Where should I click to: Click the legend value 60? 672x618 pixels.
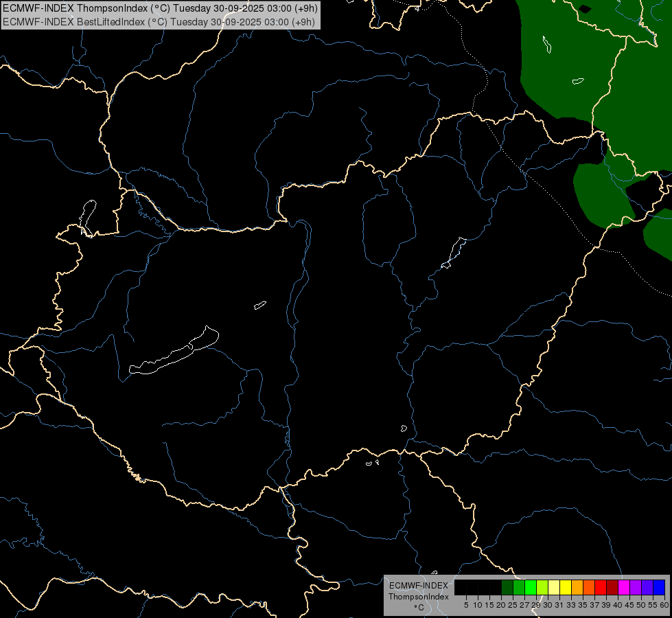664,605
